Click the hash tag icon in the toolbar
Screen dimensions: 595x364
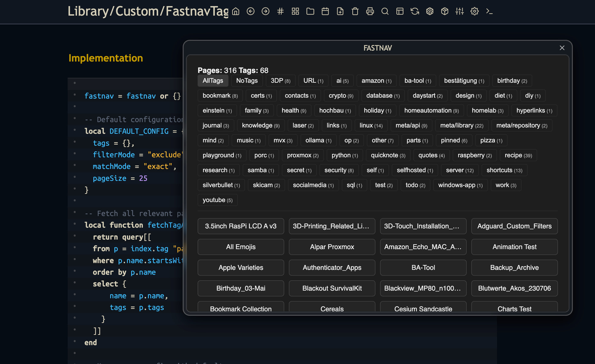pos(280,11)
